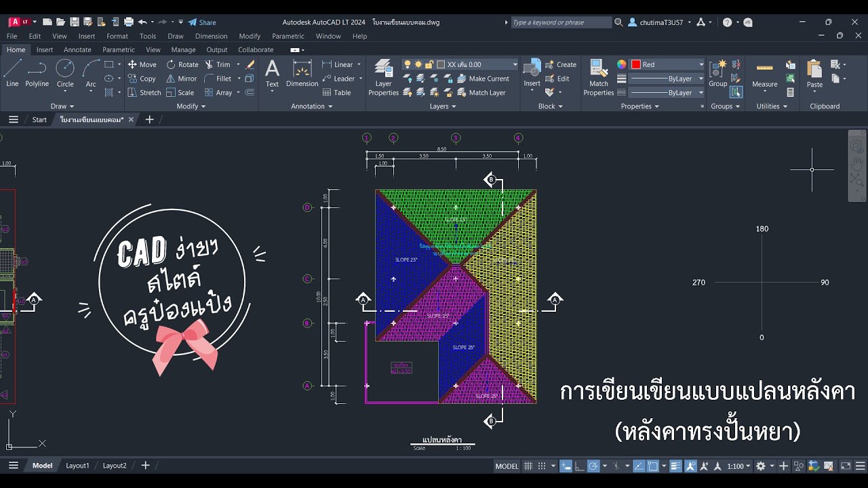Screen dimensions: 868x488
Task: Select the Arc tool
Action: pyautogui.click(x=91, y=73)
